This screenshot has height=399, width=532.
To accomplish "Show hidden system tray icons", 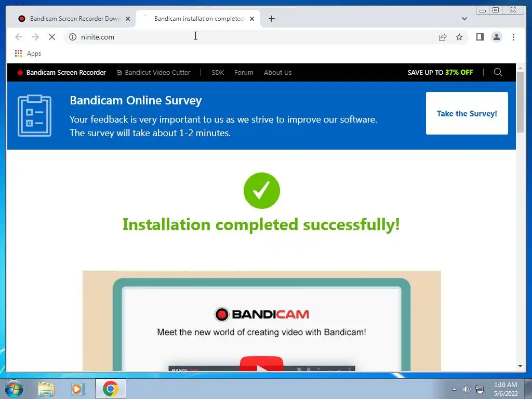I will click(454, 389).
